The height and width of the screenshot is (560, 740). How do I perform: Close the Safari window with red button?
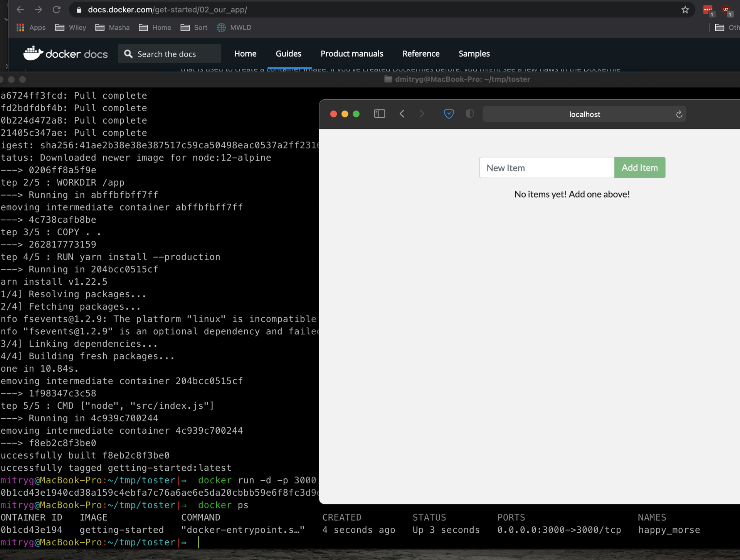[x=334, y=114]
